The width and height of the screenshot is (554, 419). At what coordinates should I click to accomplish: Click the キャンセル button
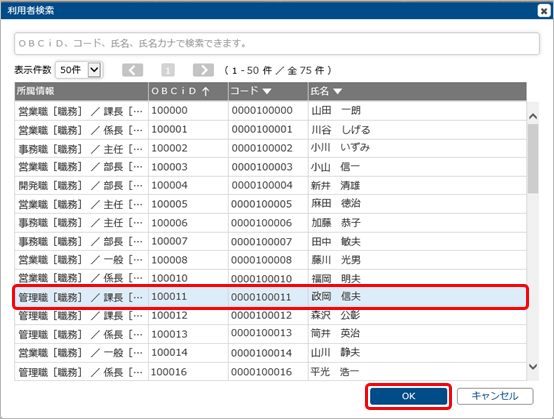[x=495, y=396]
